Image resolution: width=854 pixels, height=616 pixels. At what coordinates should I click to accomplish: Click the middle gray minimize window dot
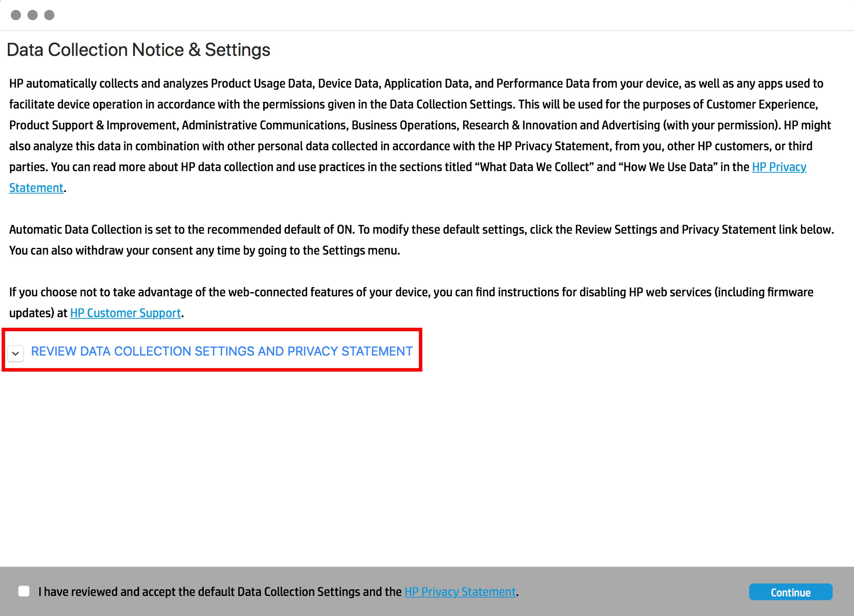coord(33,15)
